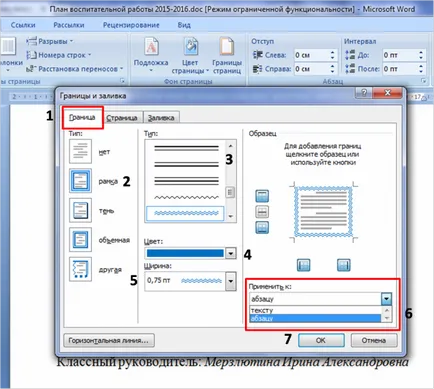Increase the Слева indent with up arrow
The width and height of the screenshot is (434, 389).
coord(333,52)
